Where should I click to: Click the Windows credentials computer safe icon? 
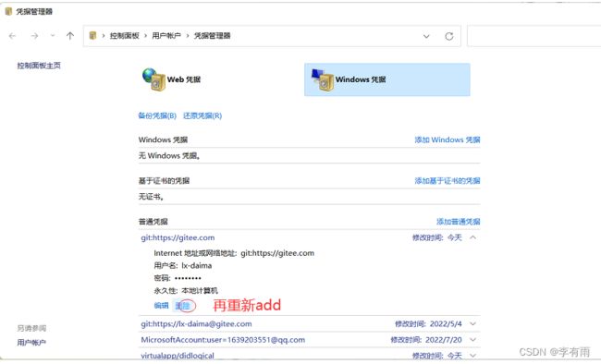coord(323,79)
